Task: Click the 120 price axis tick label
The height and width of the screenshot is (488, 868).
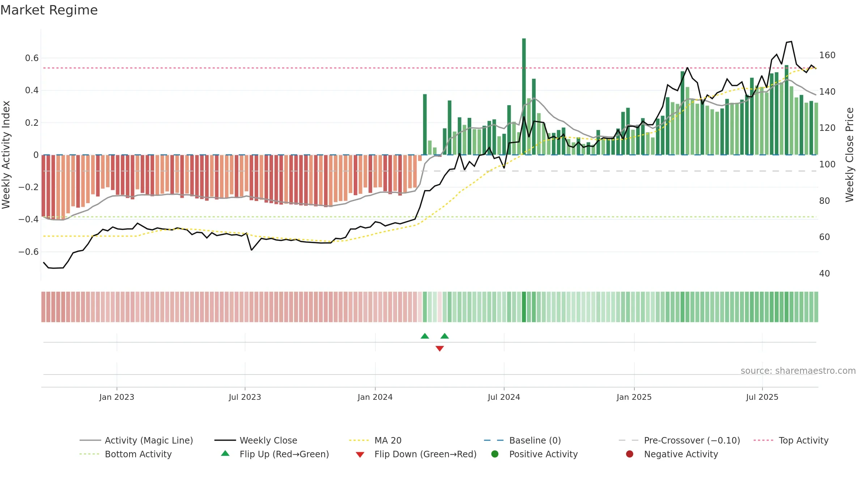Action: click(827, 128)
